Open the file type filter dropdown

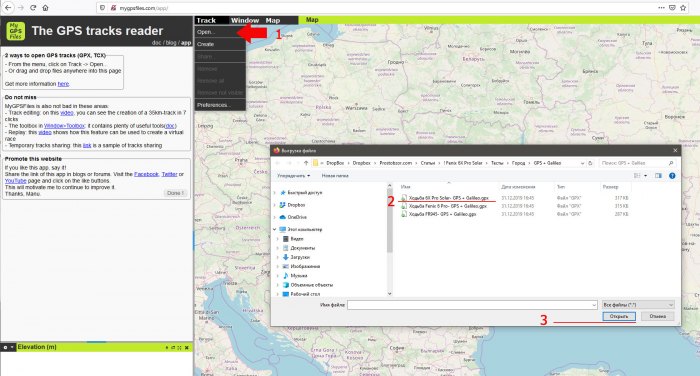click(x=638, y=305)
